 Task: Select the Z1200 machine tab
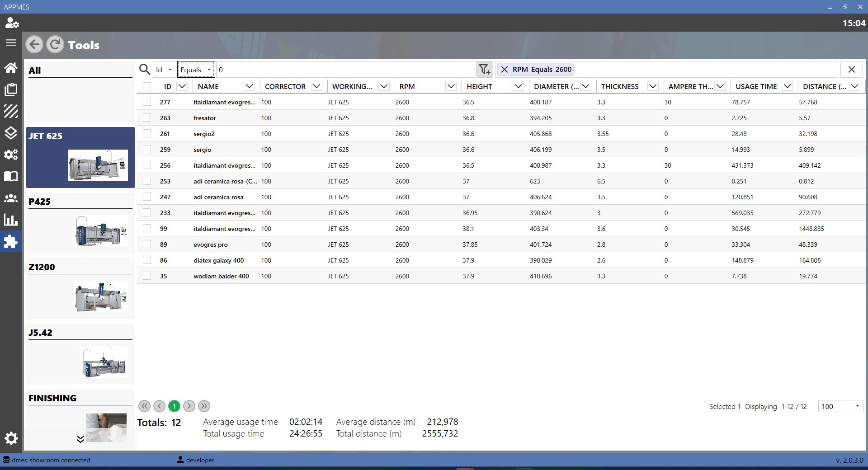point(80,288)
